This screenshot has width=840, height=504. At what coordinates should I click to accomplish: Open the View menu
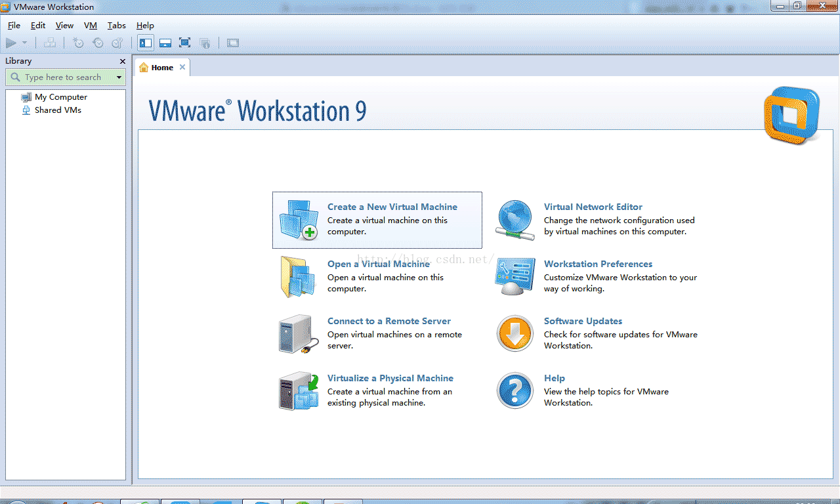[x=64, y=26]
